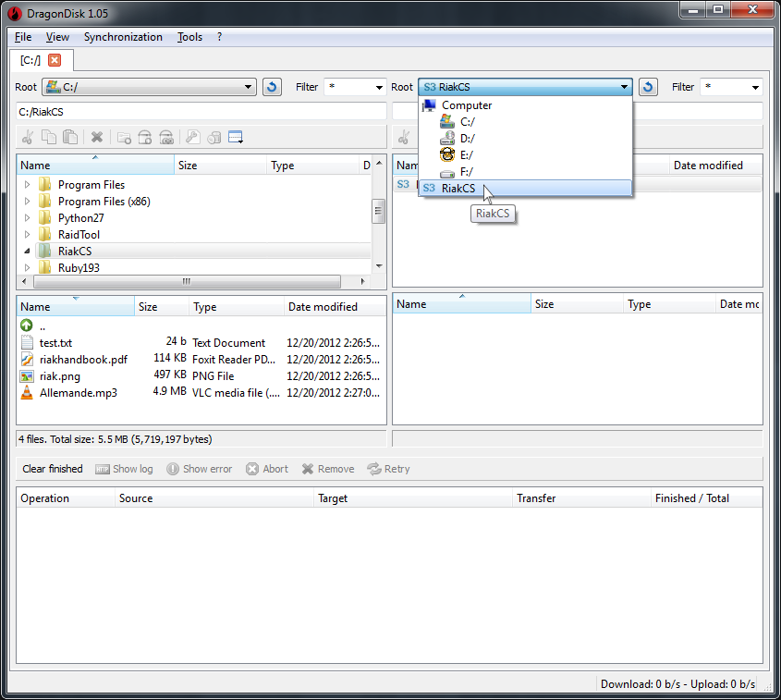The width and height of the screenshot is (781, 700).
Task: Click the Copy icon in the toolbar
Action: click(x=49, y=137)
